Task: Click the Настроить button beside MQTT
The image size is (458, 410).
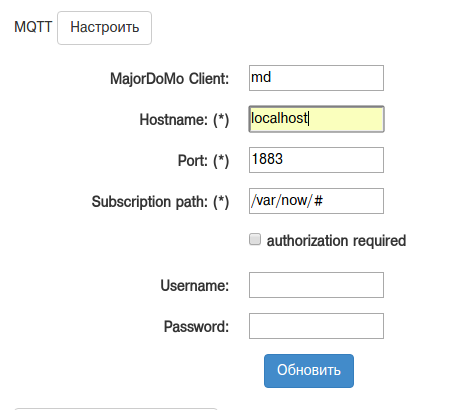Action: pos(104,28)
